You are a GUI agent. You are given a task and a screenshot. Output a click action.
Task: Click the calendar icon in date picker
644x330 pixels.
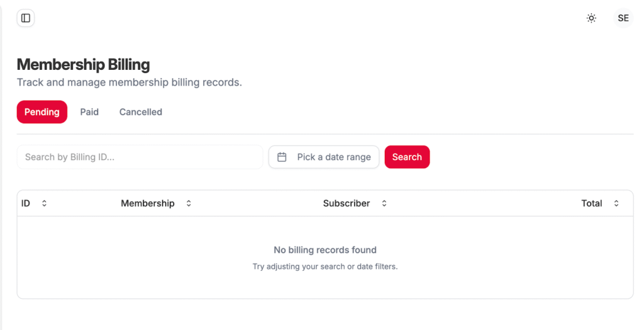(x=282, y=157)
